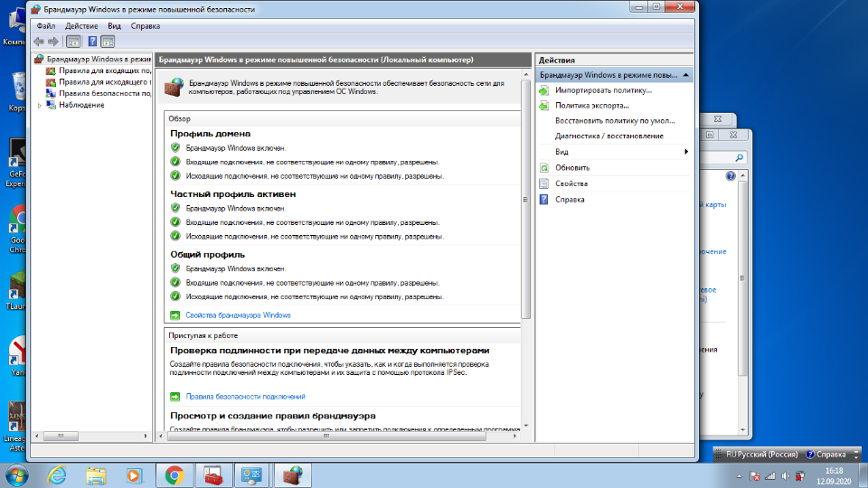Click the Частный профиль активен heading
Viewport: 868px width, 488px height.
[233, 194]
